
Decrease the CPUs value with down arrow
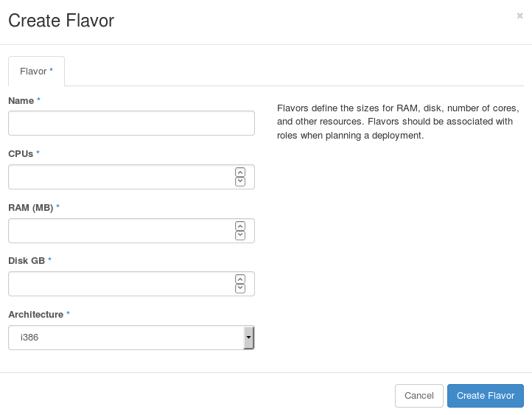(240, 181)
